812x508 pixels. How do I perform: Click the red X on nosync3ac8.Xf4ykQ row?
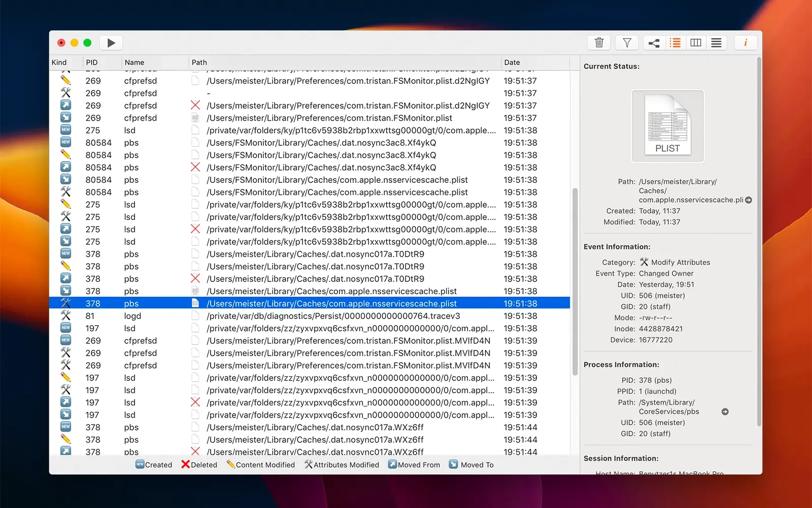point(195,167)
